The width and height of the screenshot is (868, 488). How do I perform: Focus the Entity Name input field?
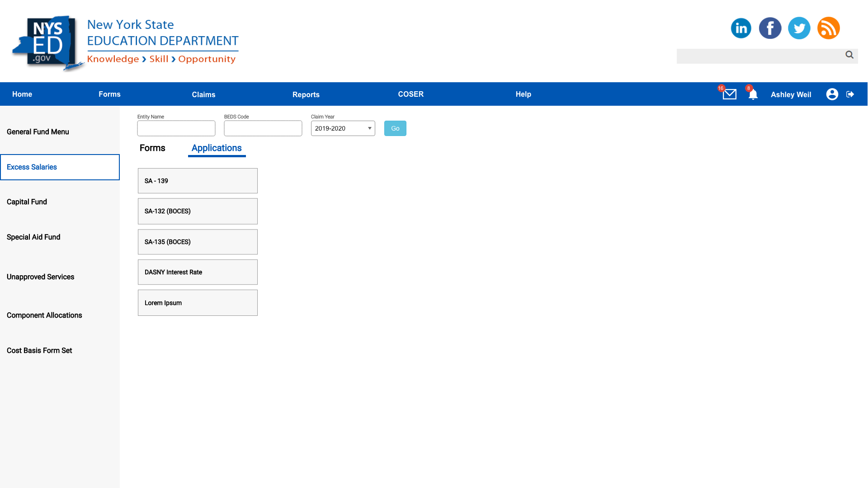pyautogui.click(x=176, y=128)
